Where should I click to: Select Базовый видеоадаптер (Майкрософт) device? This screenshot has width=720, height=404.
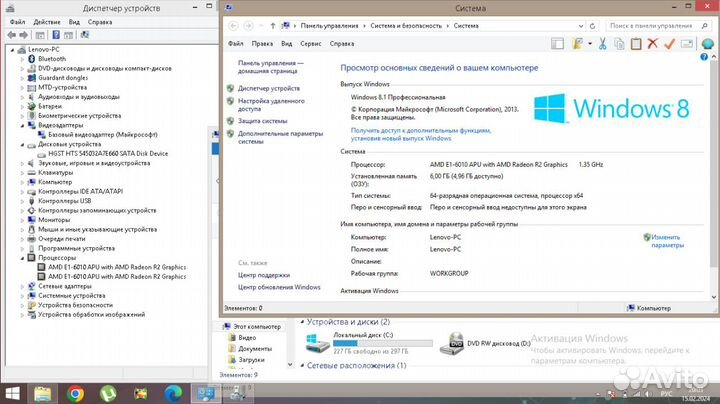pyautogui.click(x=102, y=135)
